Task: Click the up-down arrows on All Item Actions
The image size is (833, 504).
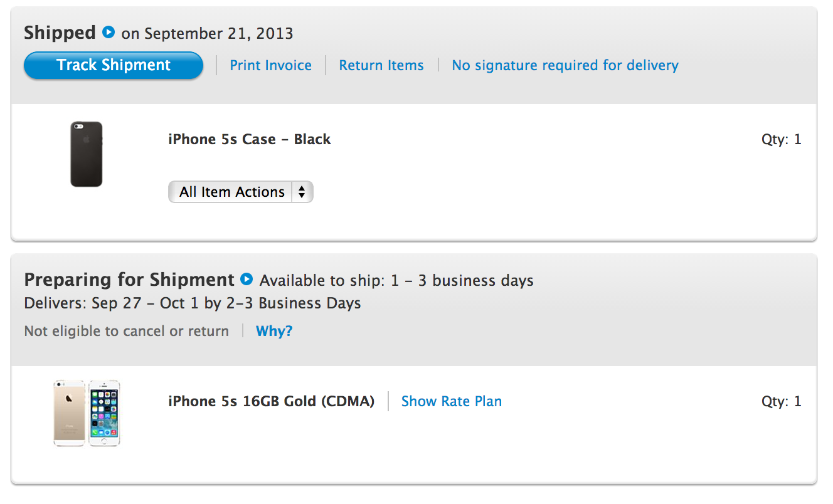Action: [302, 192]
